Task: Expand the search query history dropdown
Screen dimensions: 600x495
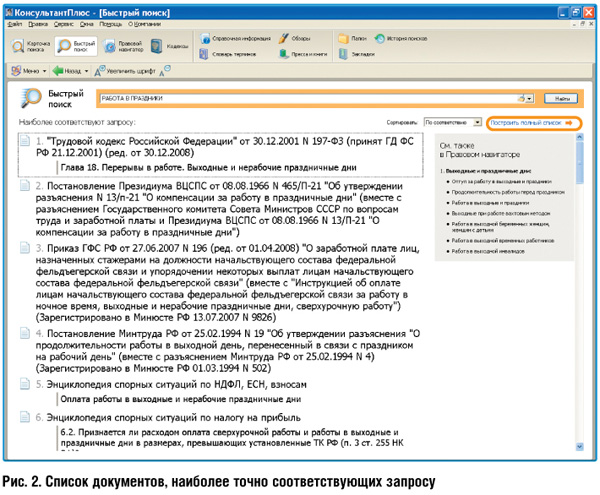Action: (x=530, y=99)
